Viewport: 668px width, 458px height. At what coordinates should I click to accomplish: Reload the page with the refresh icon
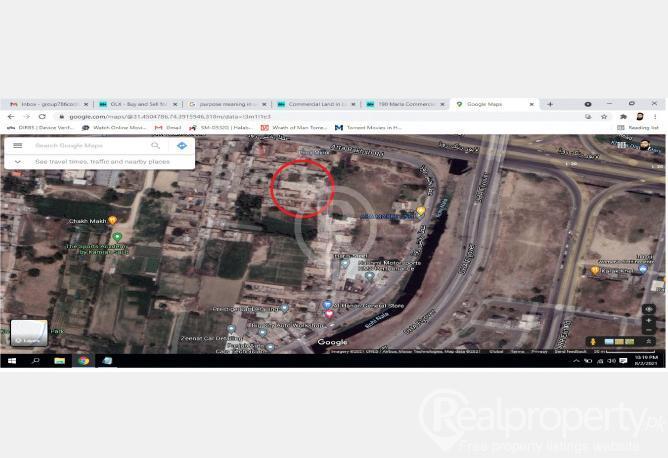coord(42,116)
